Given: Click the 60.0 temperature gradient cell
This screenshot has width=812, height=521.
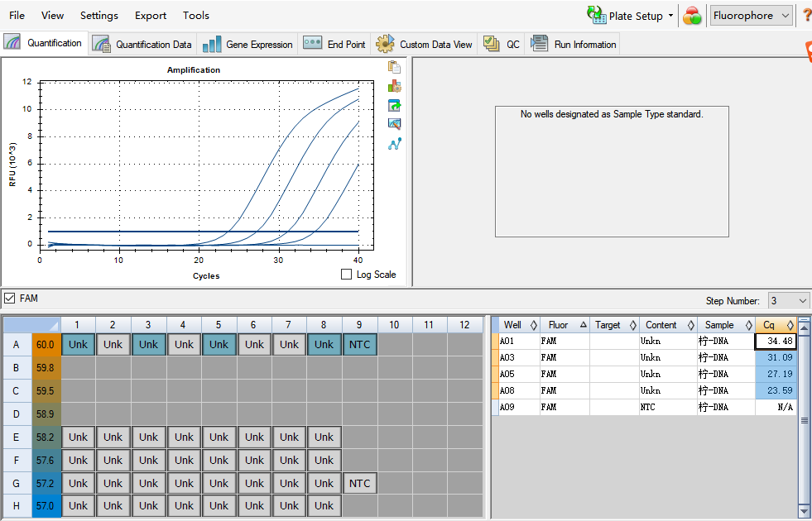Looking at the screenshot, I should (x=46, y=345).
